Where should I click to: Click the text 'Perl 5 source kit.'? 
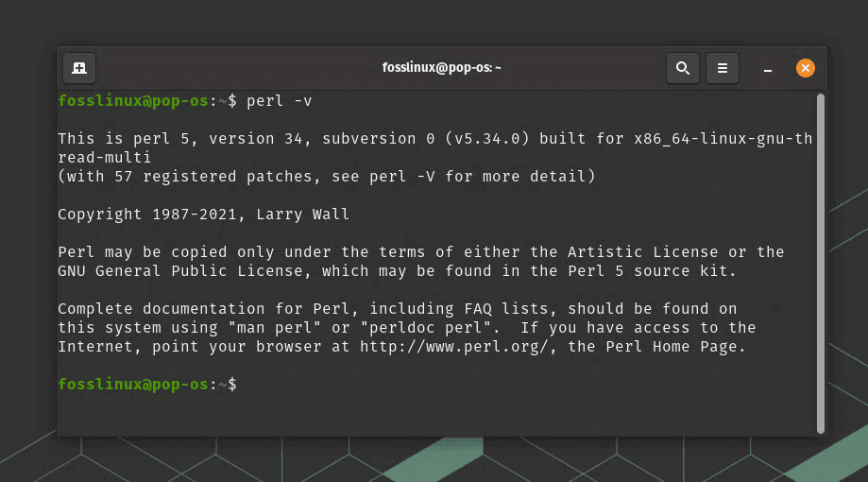click(652, 271)
